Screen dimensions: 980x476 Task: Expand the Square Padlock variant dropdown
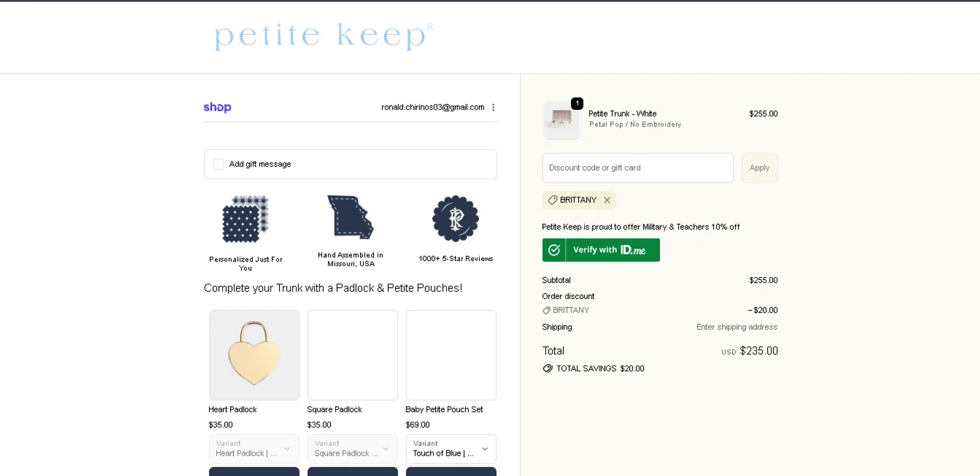(353, 449)
